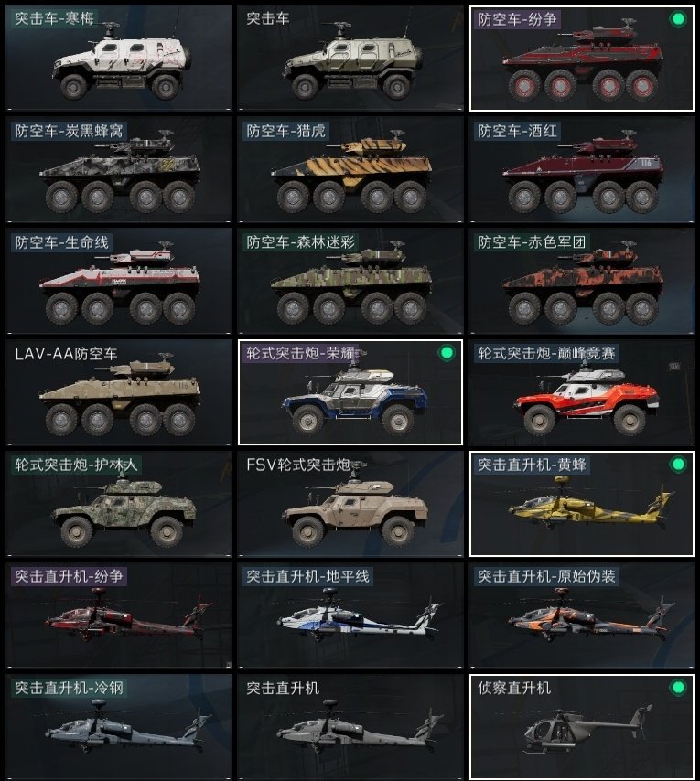Screen dimensions: 700x781
Task: Select 防空车-森林迷彩 forest camo skin
Action: coord(350,281)
